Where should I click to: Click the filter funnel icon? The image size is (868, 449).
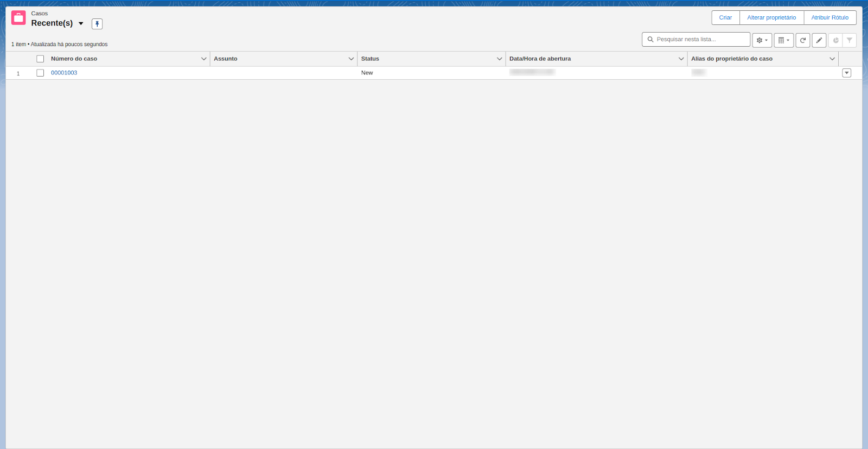pyautogui.click(x=850, y=40)
